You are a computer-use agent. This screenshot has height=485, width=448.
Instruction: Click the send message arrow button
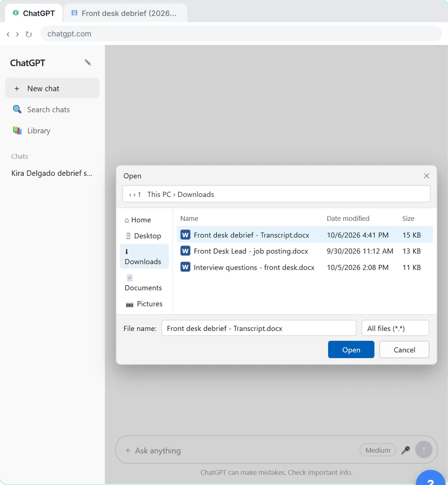click(x=424, y=450)
